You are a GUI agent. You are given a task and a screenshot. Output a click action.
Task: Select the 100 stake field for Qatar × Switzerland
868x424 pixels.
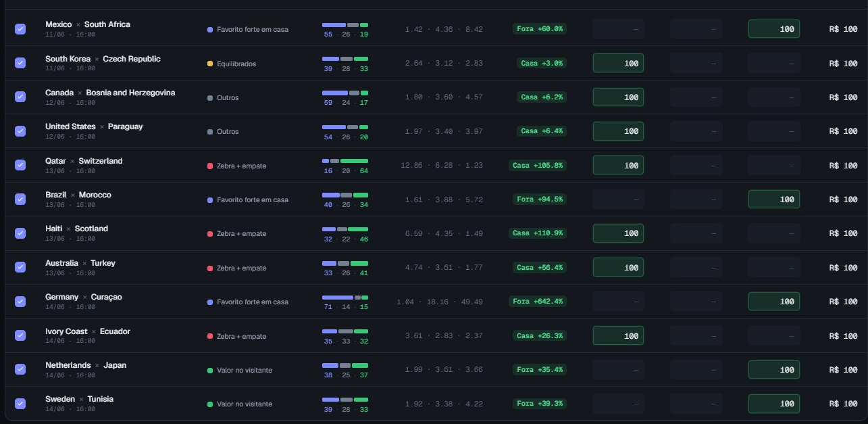coord(618,165)
